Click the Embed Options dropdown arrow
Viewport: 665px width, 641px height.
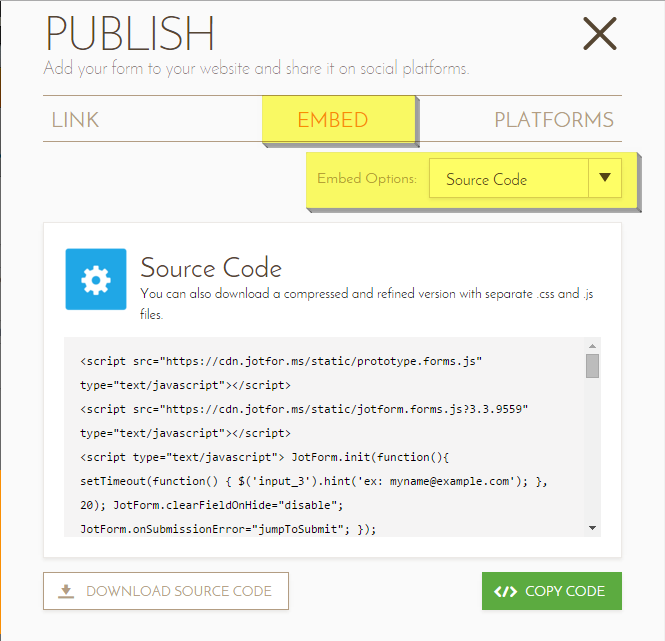pos(603,179)
